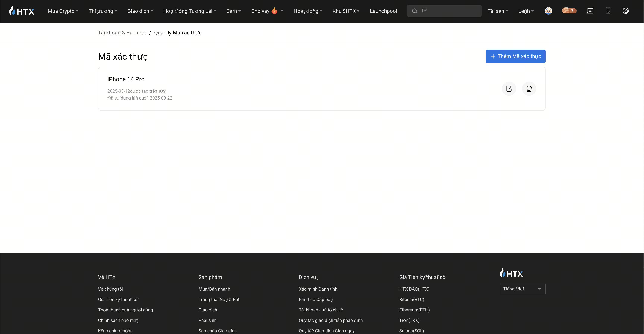The width and height of the screenshot is (644, 334).
Task: Expand the Cho vay menu
Action: [267, 11]
